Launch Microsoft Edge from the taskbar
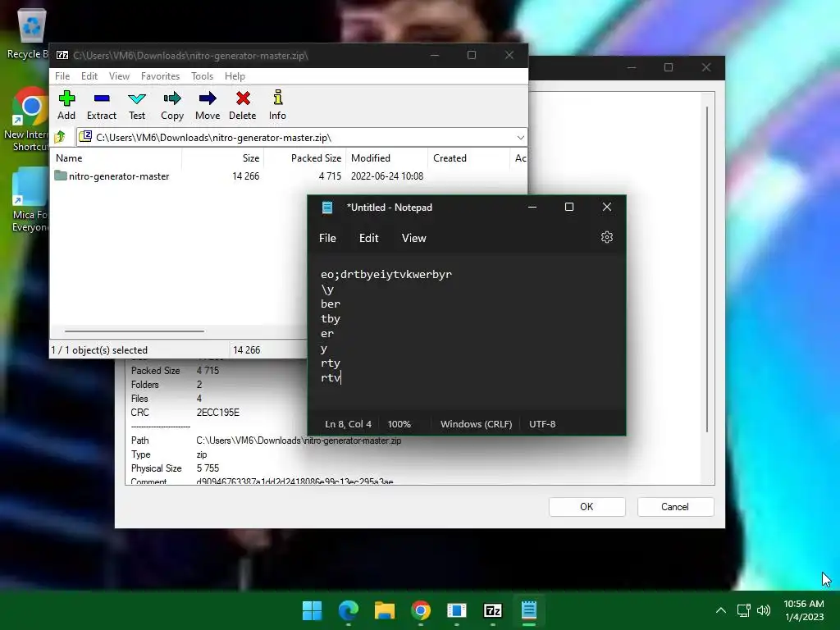The image size is (840, 630). [x=348, y=610]
